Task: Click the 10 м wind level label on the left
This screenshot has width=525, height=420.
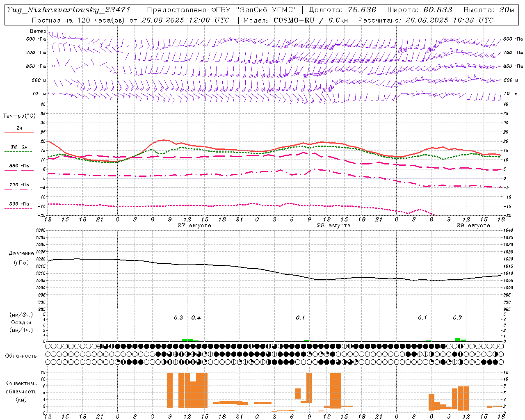Action: click(x=39, y=94)
